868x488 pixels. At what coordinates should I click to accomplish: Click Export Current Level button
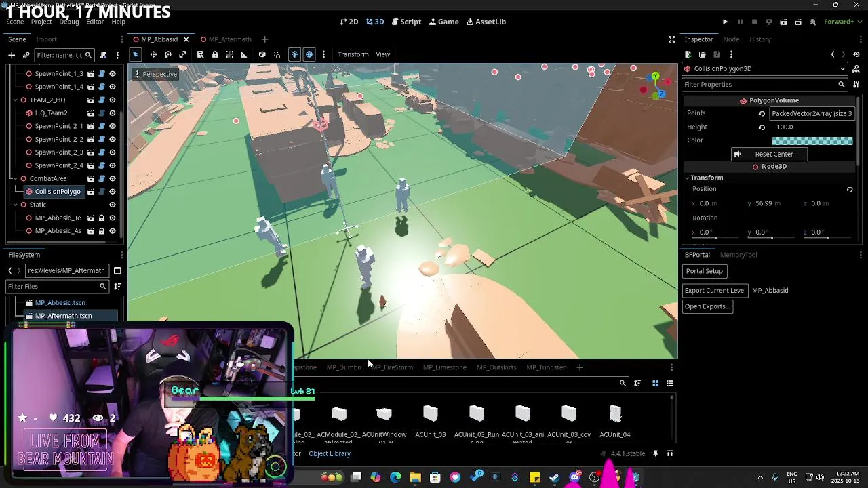tap(715, 291)
